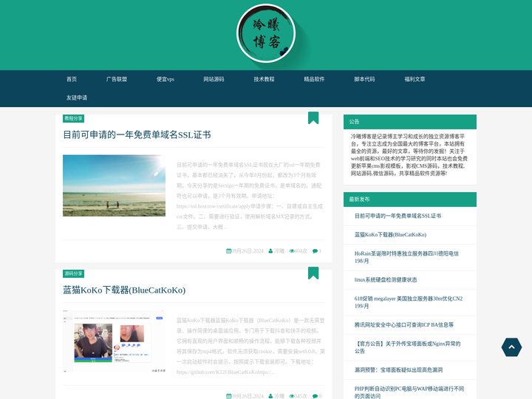Click the 教程分享 category tag

73,118
